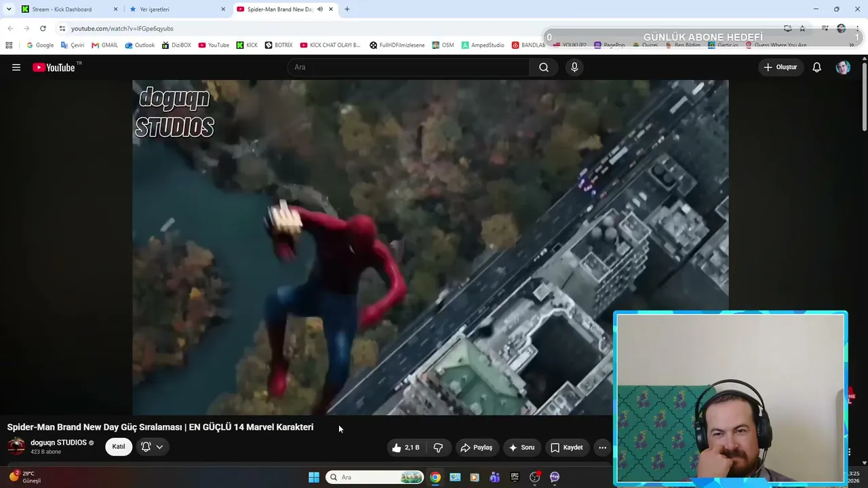Viewport: 868px width, 488px height.
Task: Open the DiziBOX bookmark
Action: tap(176, 45)
